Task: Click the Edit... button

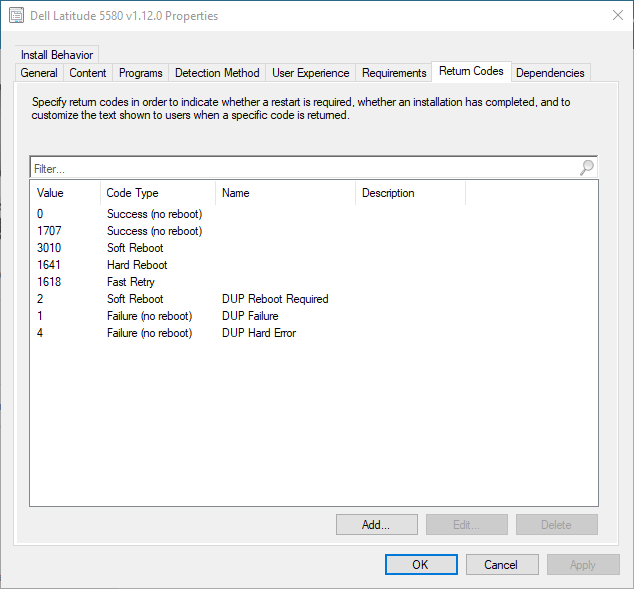Action: pos(467,525)
